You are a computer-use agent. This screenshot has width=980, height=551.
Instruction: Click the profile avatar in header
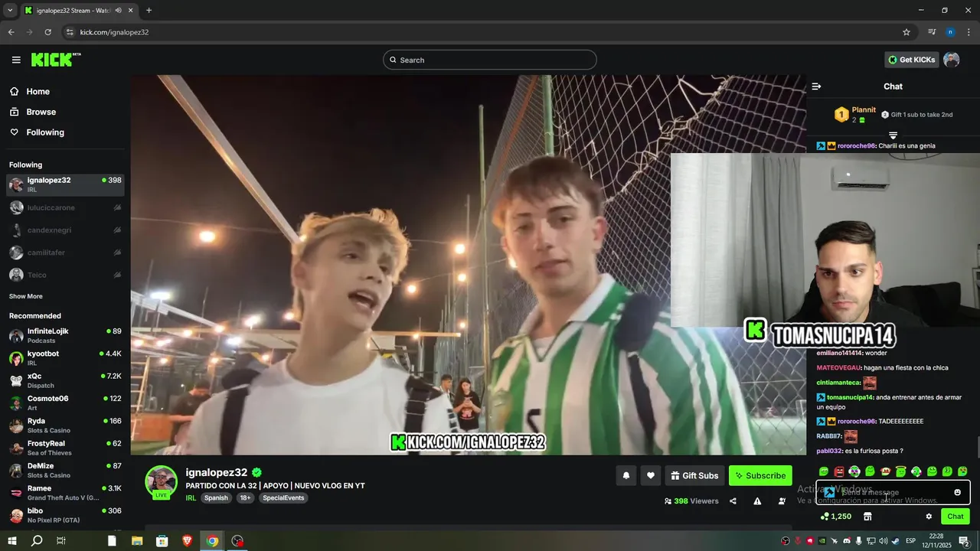952,60
